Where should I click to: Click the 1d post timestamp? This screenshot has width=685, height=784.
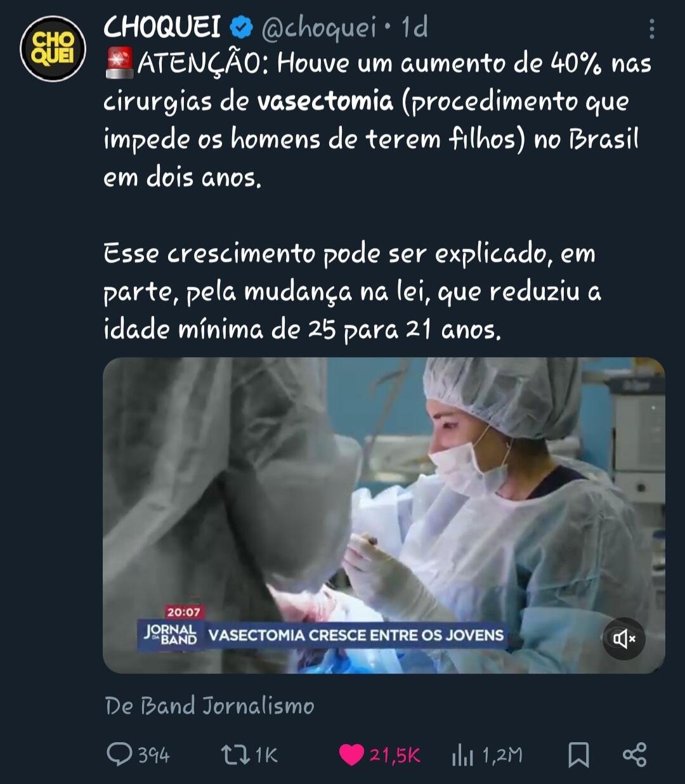415,28
